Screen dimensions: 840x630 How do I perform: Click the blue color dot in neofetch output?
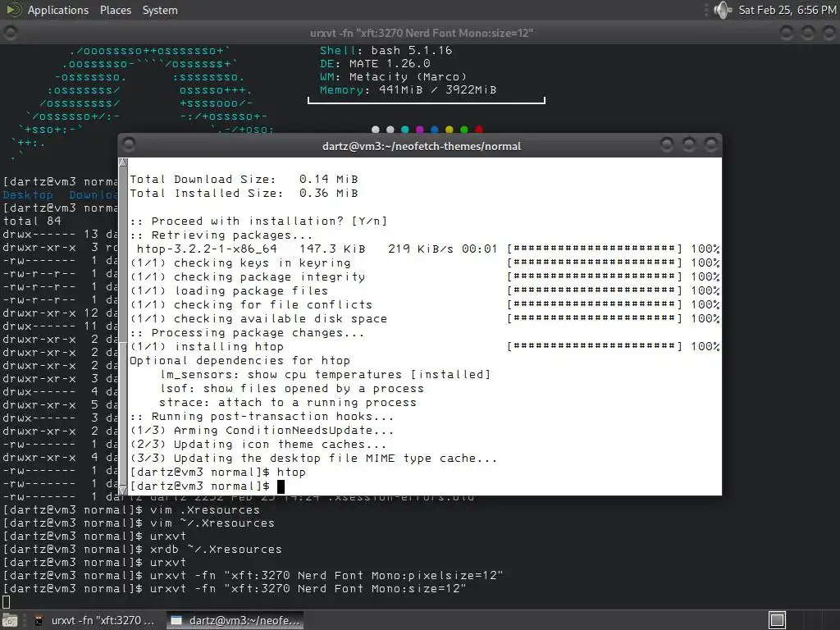(x=435, y=130)
